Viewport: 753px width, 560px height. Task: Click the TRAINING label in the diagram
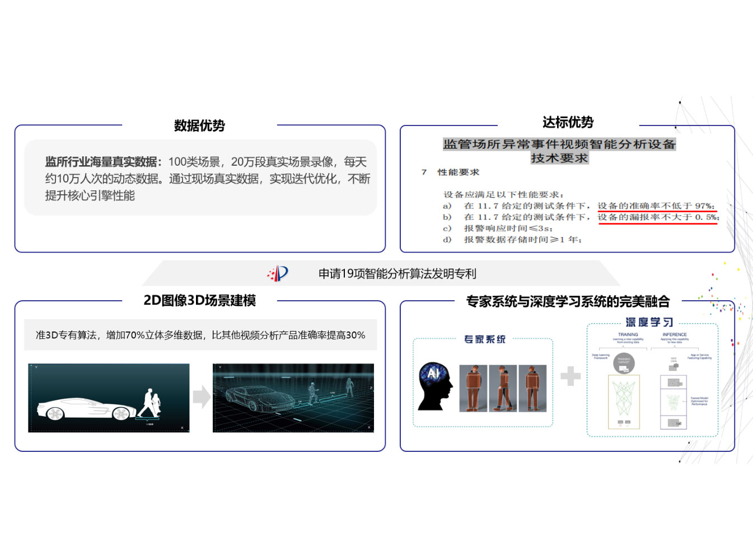point(628,334)
